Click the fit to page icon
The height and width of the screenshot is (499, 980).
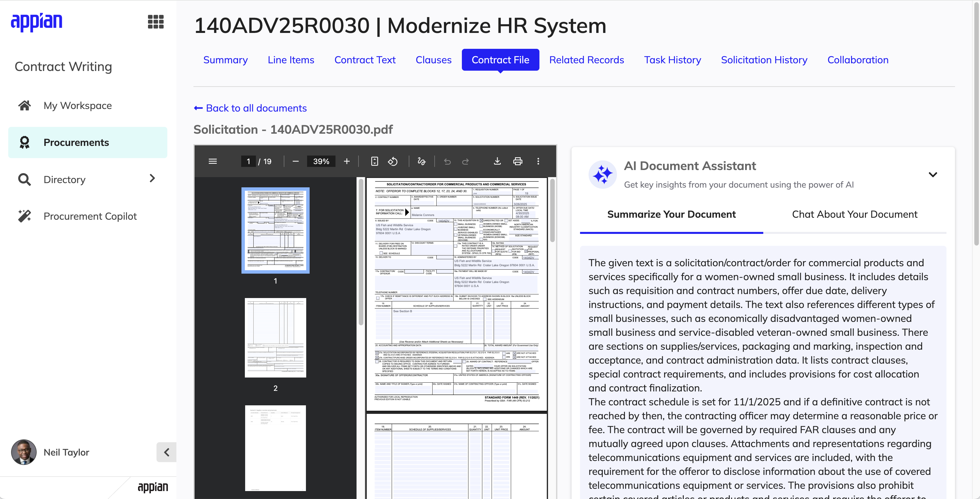(x=374, y=161)
